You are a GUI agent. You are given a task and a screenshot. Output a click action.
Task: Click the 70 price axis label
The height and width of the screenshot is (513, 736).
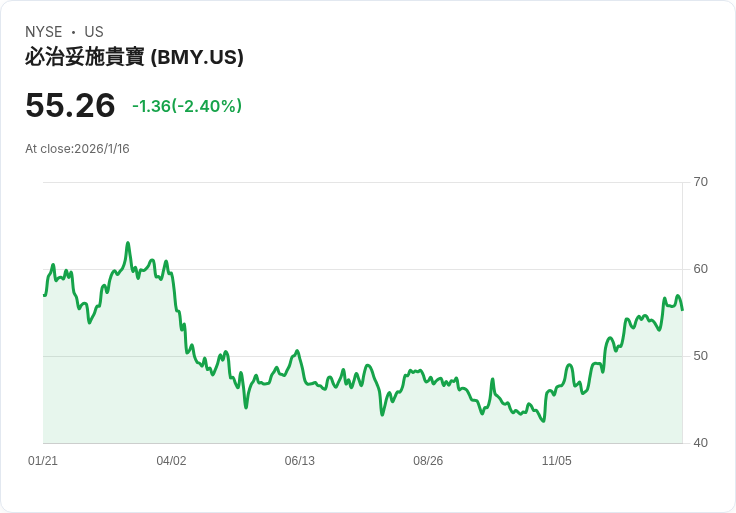701,182
